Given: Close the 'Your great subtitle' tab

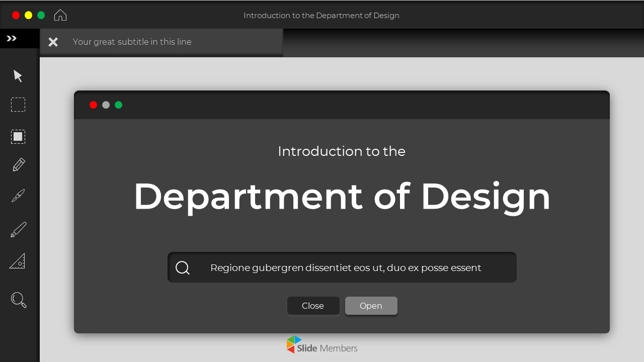Looking at the screenshot, I should 53,42.
